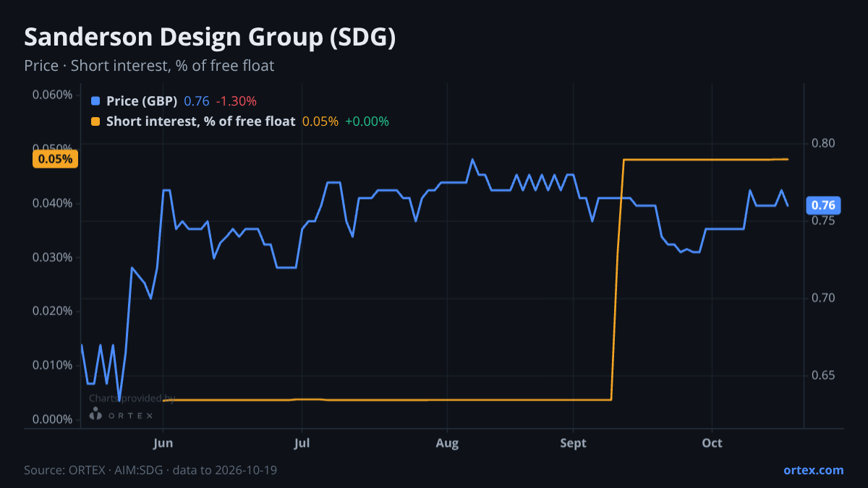Click the 0.80 right axis label
Viewport: 868px width, 488px height.
point(823,143)
